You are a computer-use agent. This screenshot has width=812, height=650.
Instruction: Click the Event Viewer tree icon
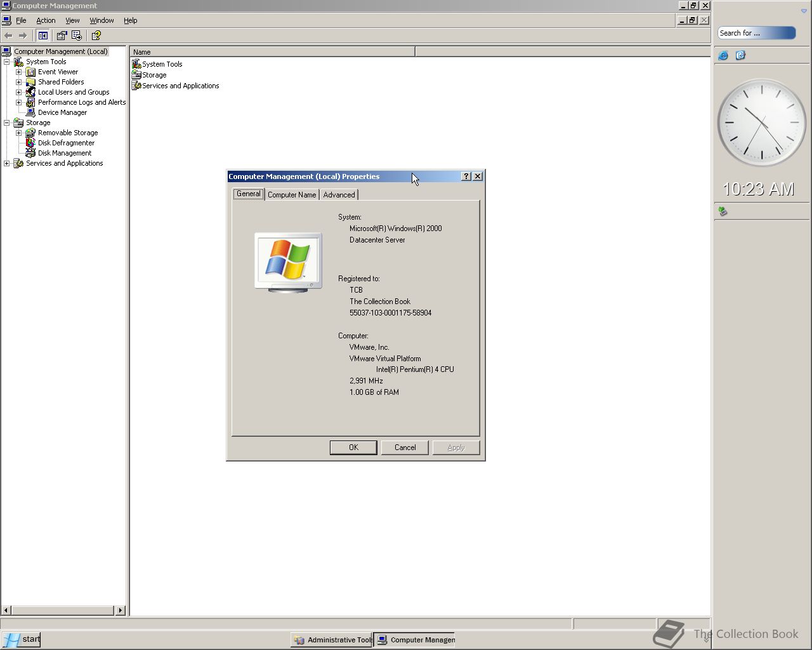coord(30,72)
